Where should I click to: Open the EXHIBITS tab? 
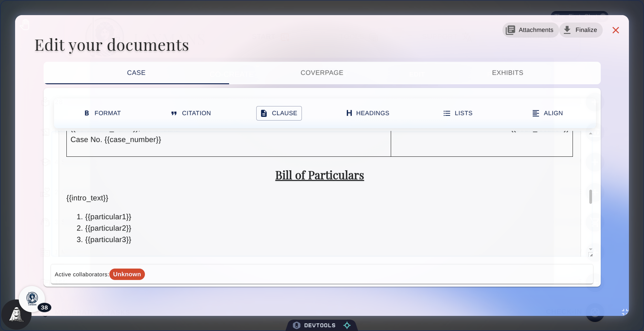click(x=507, y=73)
